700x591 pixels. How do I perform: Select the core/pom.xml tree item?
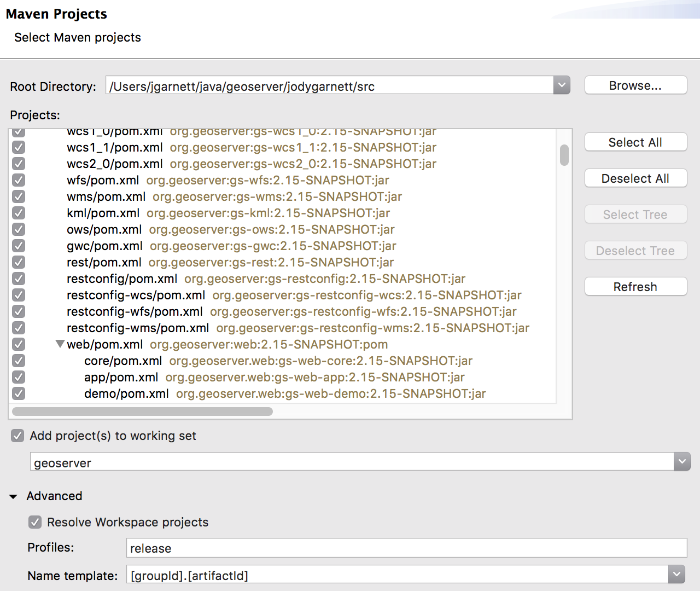[x=123, y=361]
